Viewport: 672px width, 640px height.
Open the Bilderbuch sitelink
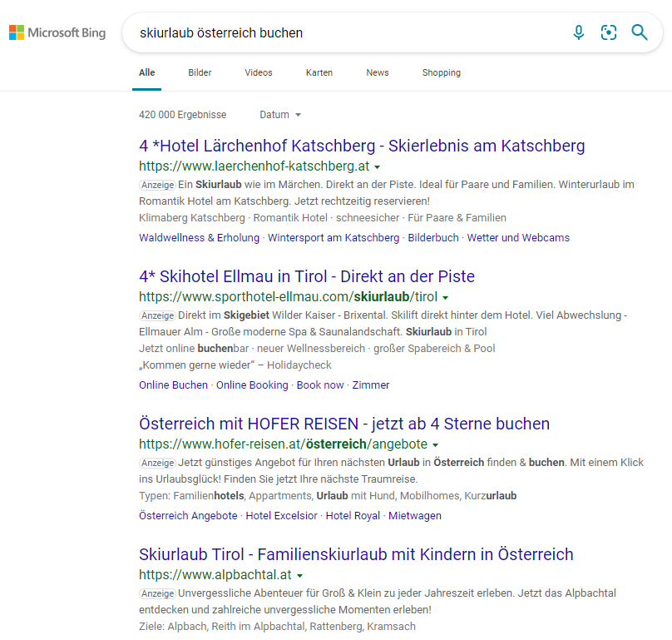coord(432,238)
